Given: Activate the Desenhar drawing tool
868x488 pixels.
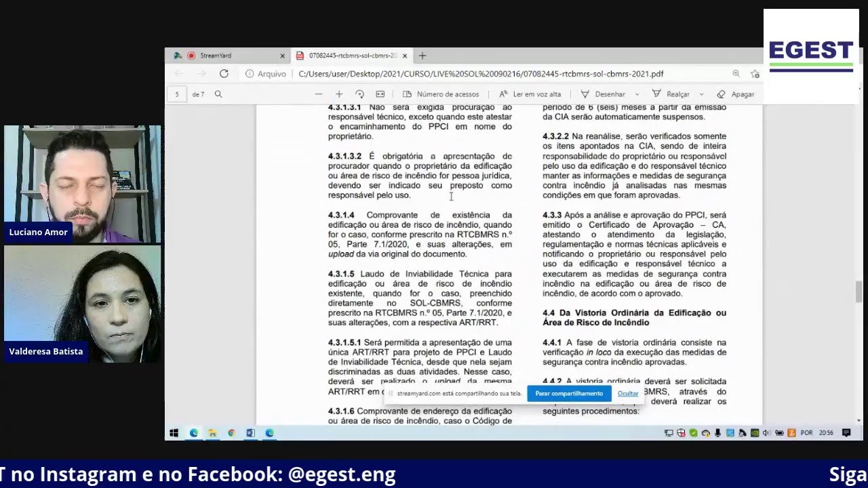Looking at the screenshot, I should click(x=603, y=94).
